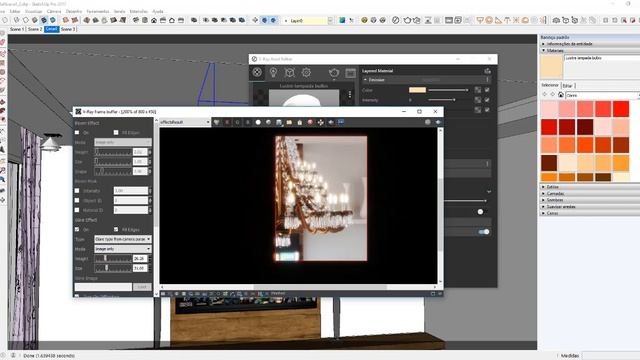Enable the Bloom Mask Object ID checkbox
This screenshot has height=360, width=640.
click(x=77, y=200)
